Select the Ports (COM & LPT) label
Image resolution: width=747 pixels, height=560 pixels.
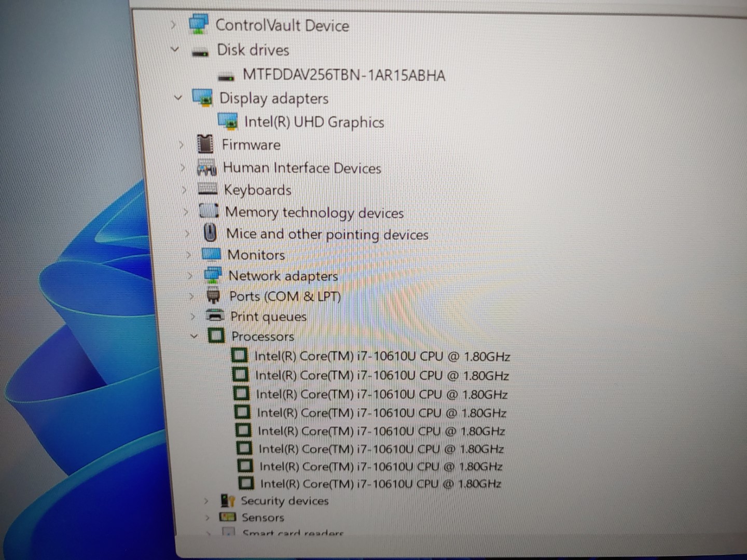285,297
